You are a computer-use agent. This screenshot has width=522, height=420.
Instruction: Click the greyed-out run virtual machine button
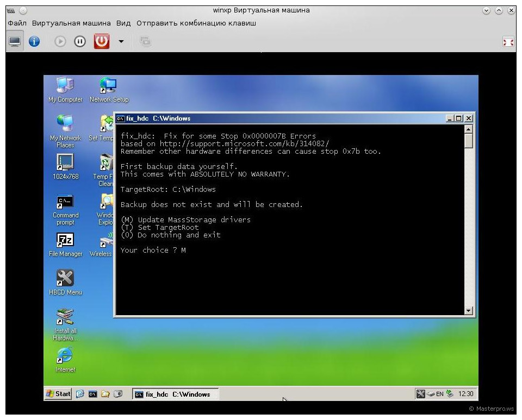pyautogui.click(x=60, y=41)
